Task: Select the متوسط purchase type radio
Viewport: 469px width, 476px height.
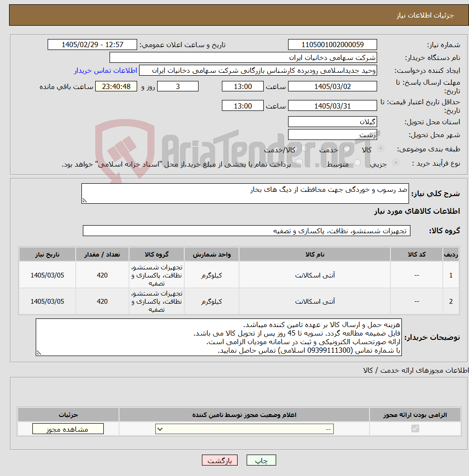Action: [x=358, y=163]
